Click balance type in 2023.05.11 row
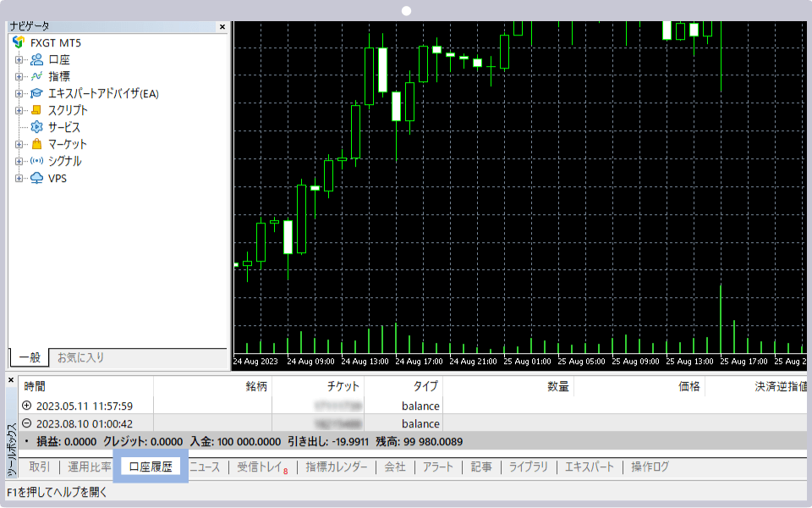 point(420,406)
